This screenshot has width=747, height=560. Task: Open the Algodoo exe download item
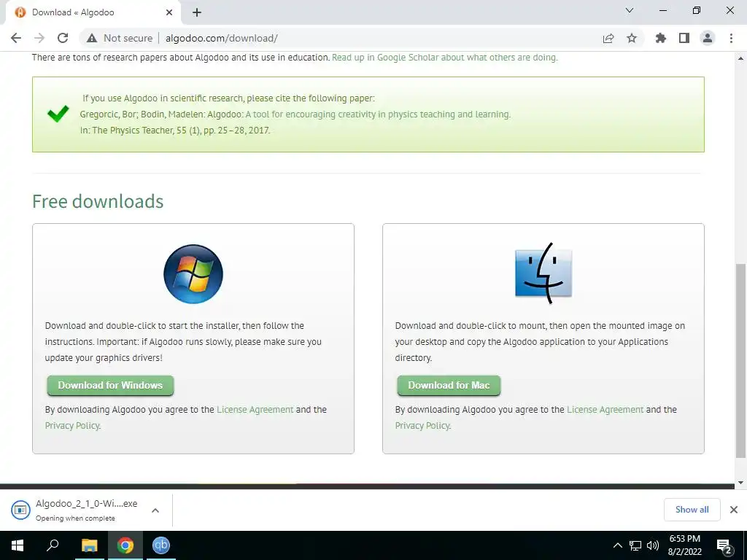[76, 510]
